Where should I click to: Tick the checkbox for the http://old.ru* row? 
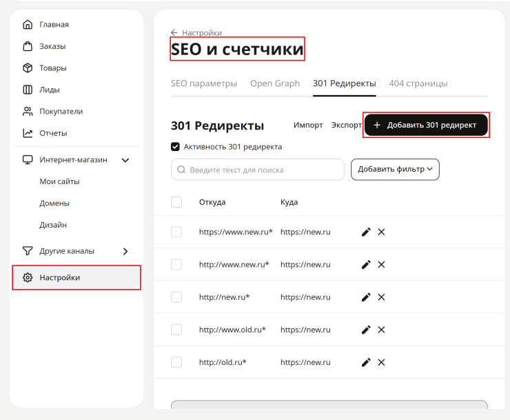click(176, 362)
